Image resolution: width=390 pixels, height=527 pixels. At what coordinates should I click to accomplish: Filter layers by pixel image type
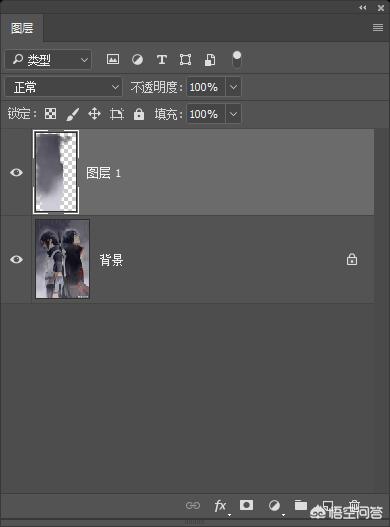point(113,59)
